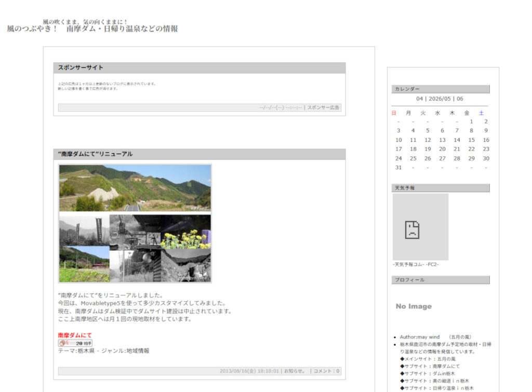Open sub site link 奥の細道ｉｎ栃木
532x392 pixels.
pos(451,381)
